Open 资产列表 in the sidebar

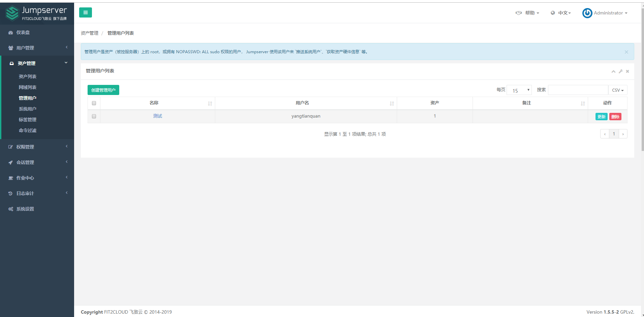point(28,76)
